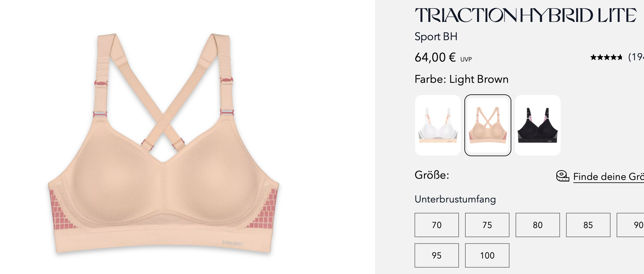The image size is (644, 274).
Task: Select the black color swatch thumbnail
Action: click(x=538, y=125)
